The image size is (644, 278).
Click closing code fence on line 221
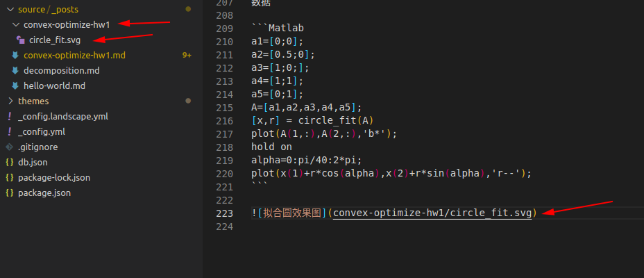pyautogui.click(x=260, y=185)
